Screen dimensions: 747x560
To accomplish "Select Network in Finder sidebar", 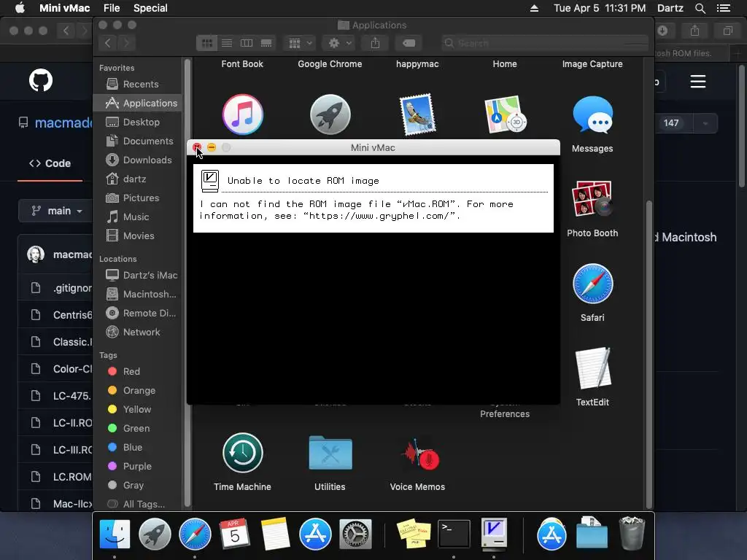I will point(138,332).
